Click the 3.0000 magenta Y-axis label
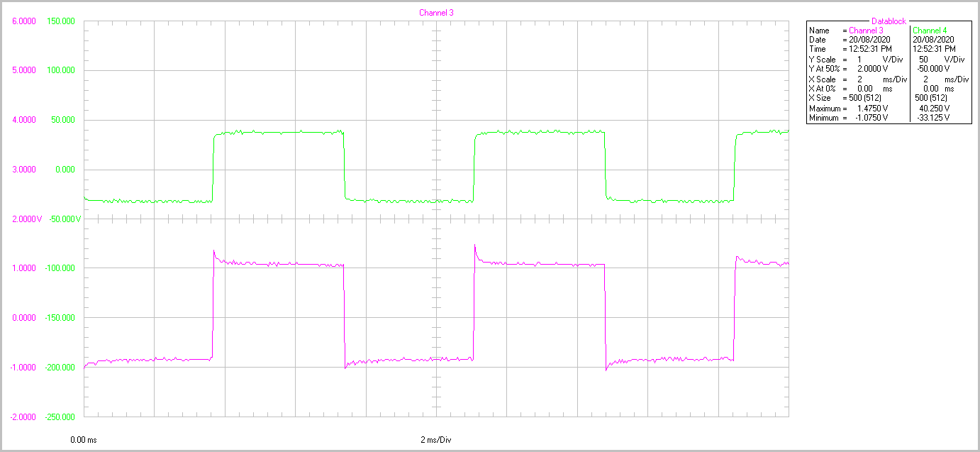The width and height of the screenshot is (980, 452). pyautogui.click(x=24, y=170)
